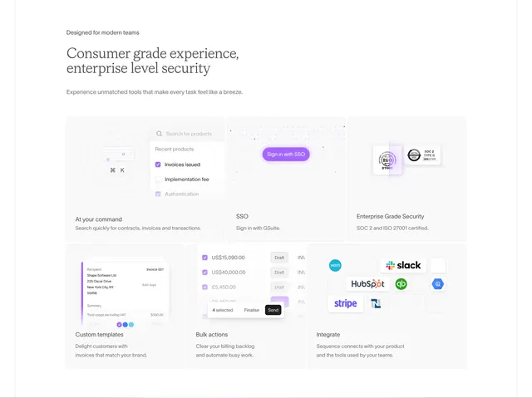This screenshot has width=532, height=398.
Task: Uncheck the Invoices issued checkbox
Action: (x=158, y=165)
